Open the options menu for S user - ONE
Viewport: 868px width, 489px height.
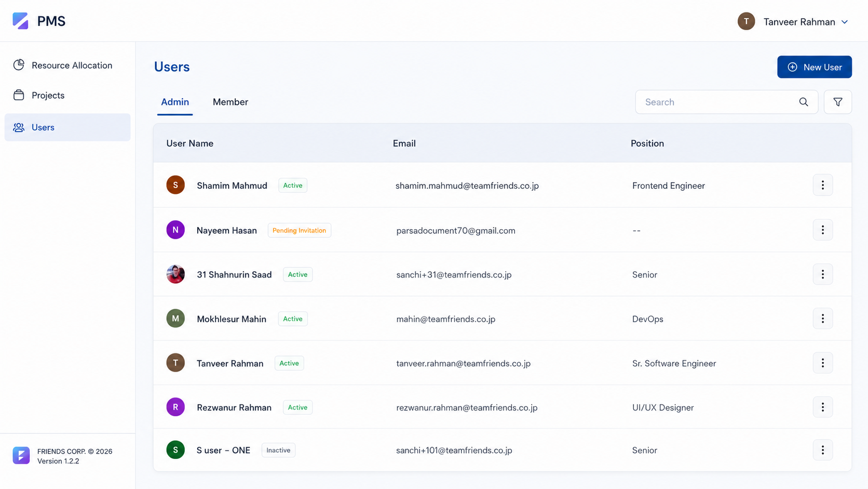point(822,450)
